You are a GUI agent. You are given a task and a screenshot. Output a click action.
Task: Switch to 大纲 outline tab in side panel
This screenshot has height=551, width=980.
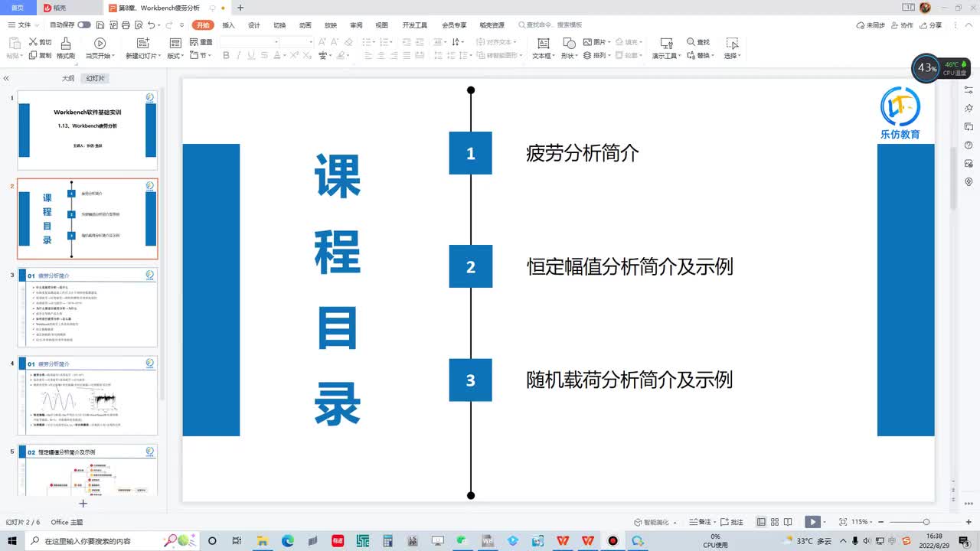point(68,78)
